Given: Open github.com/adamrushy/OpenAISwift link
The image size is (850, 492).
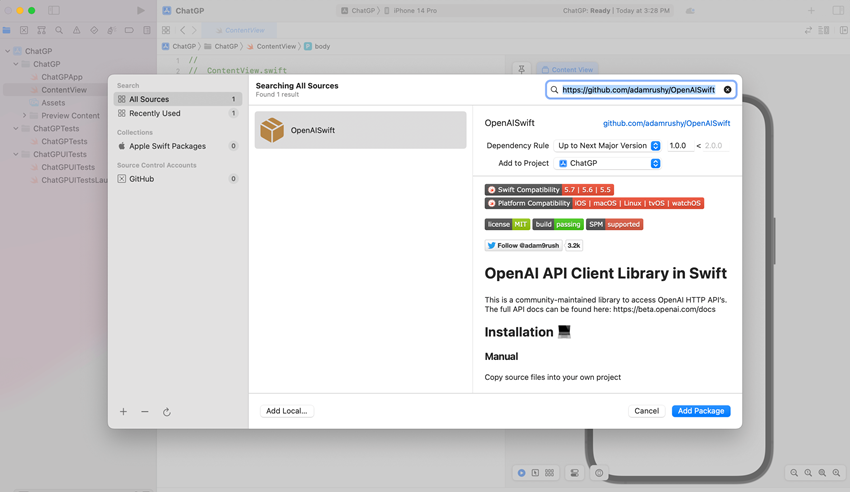Looking at the screenshot, I should tap(666, 123).
